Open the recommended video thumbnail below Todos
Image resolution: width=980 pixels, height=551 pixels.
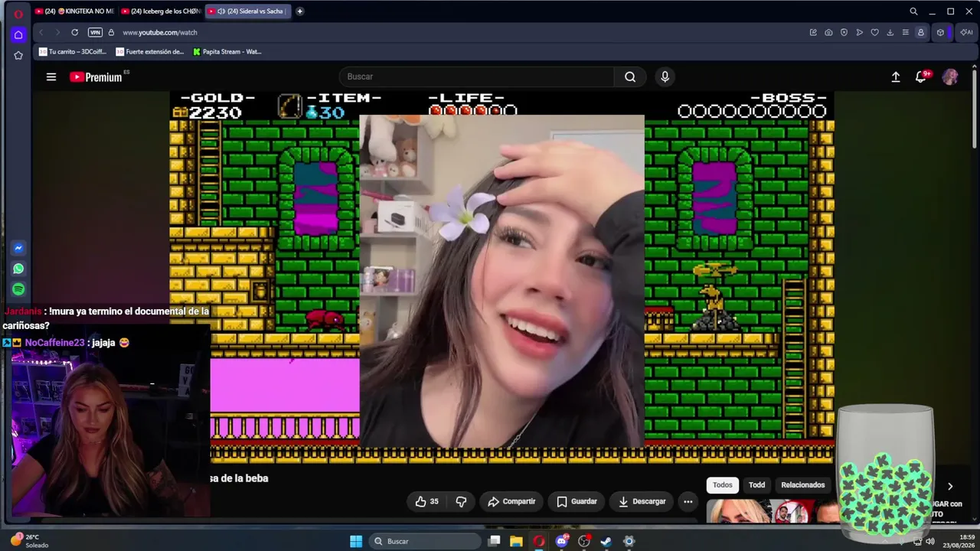772,511
